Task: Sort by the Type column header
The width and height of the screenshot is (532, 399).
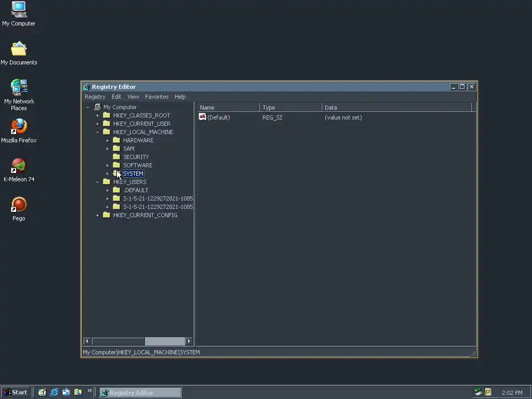Action: pos(290,107)
